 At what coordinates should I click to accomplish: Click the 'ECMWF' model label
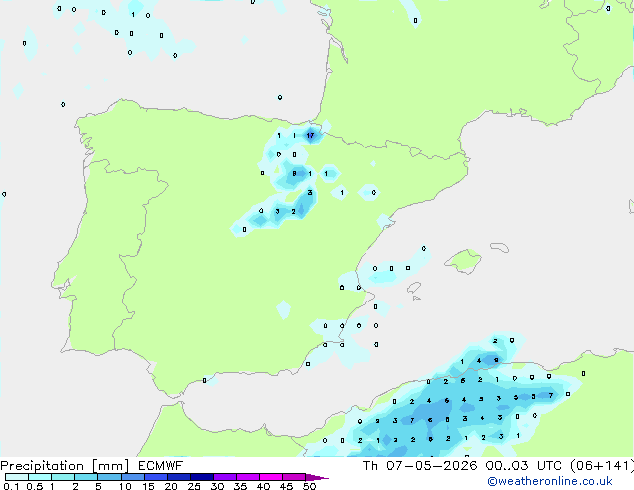161,466
